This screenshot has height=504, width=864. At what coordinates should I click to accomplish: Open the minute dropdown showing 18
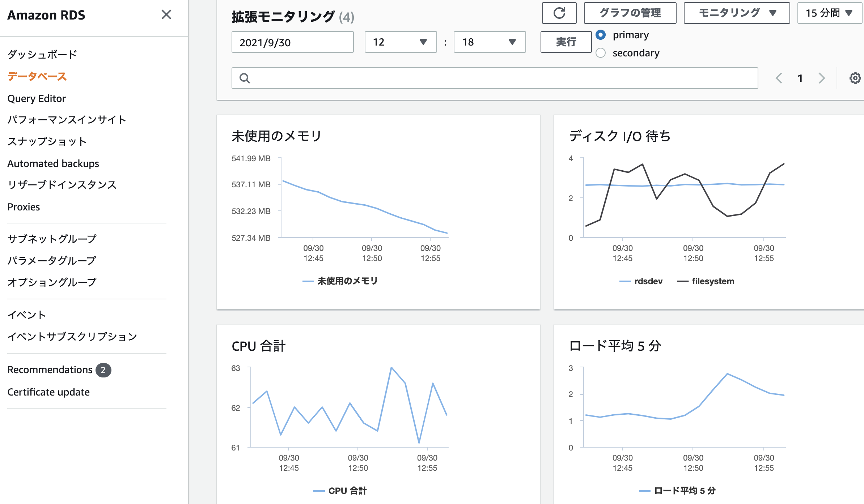pyautogui.click(x=489, y=42)
